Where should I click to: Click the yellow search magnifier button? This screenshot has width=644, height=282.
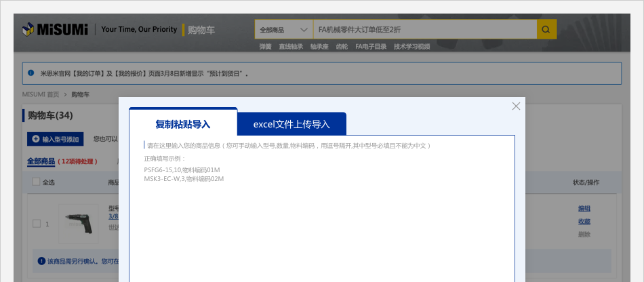[546, 30]
